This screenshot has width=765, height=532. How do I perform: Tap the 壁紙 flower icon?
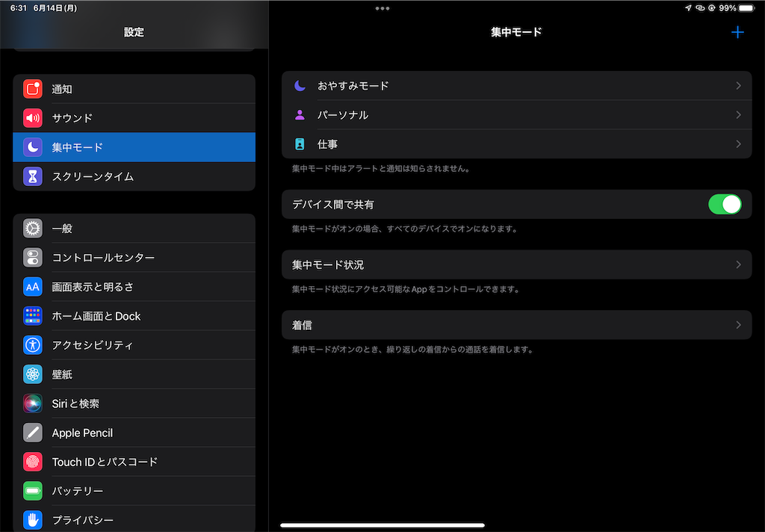coord(33,374)
